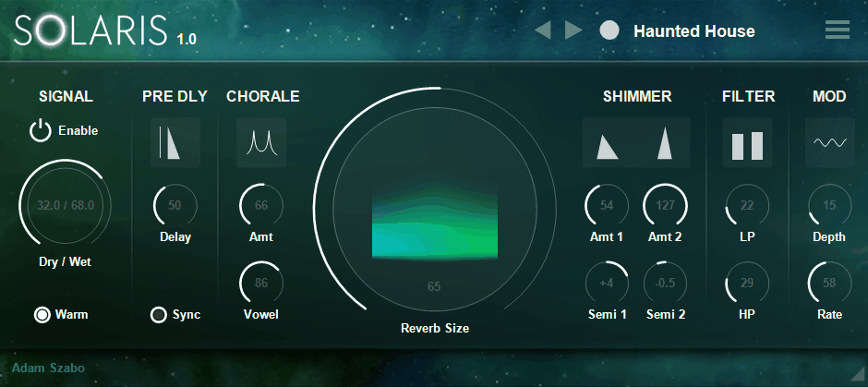Toggle the Enable power button
The height and width of the screenshot is (387, 868).
(x=40, y=131)
